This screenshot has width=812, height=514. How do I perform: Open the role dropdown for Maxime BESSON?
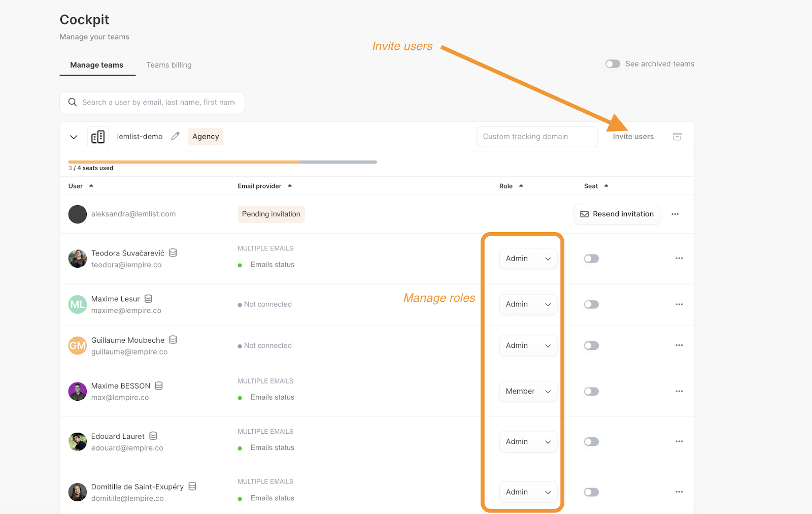528,391
